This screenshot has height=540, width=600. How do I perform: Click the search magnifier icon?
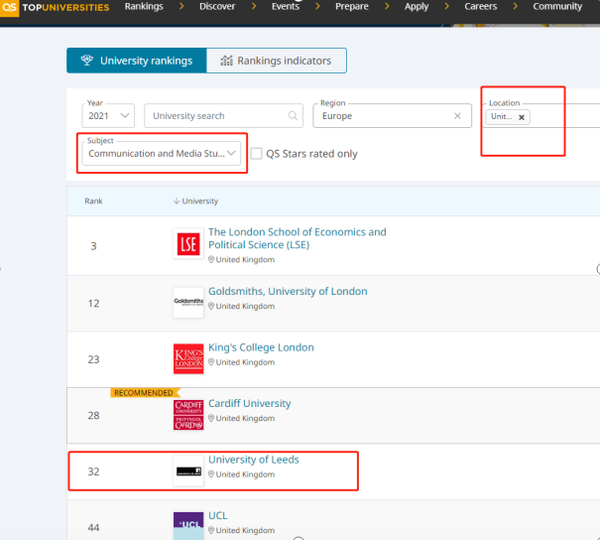pyautogui.click(x=293, y=116)
